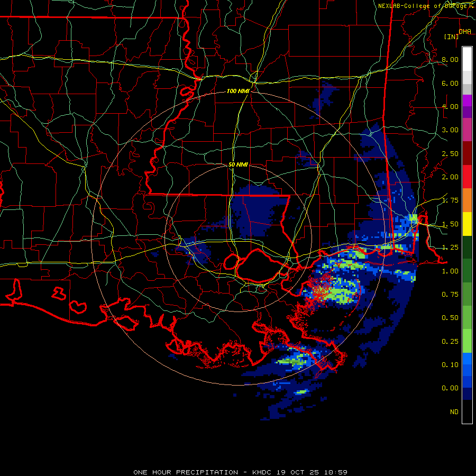Click the 0.10 legend value

click(x=450, y=365)
